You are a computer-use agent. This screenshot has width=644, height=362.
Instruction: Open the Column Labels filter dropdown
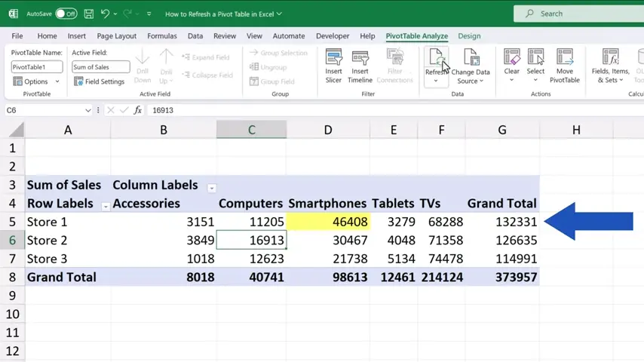click(212, 188)
